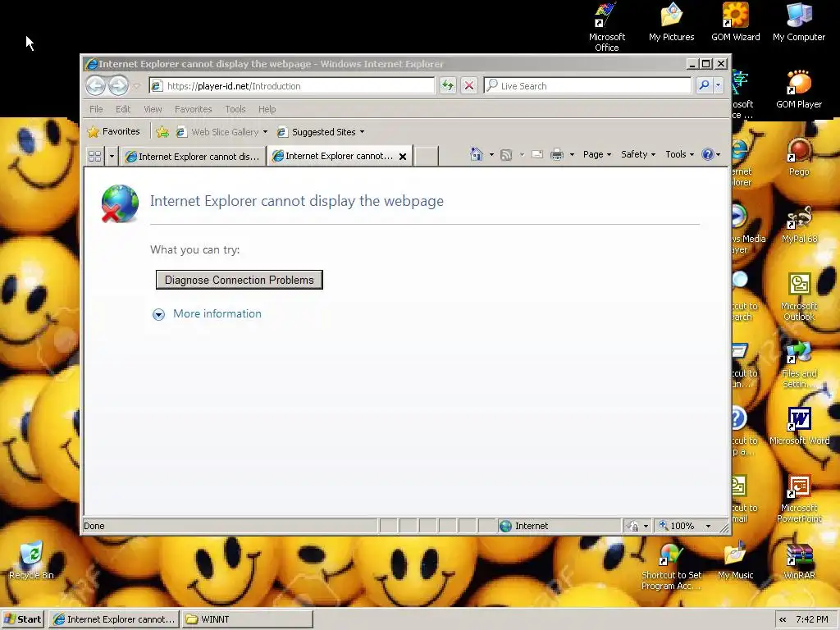The width and height of the screenshot is (840, 630).
Task: Select WinRAR desktop icon
Action: [x=799, y=561]
